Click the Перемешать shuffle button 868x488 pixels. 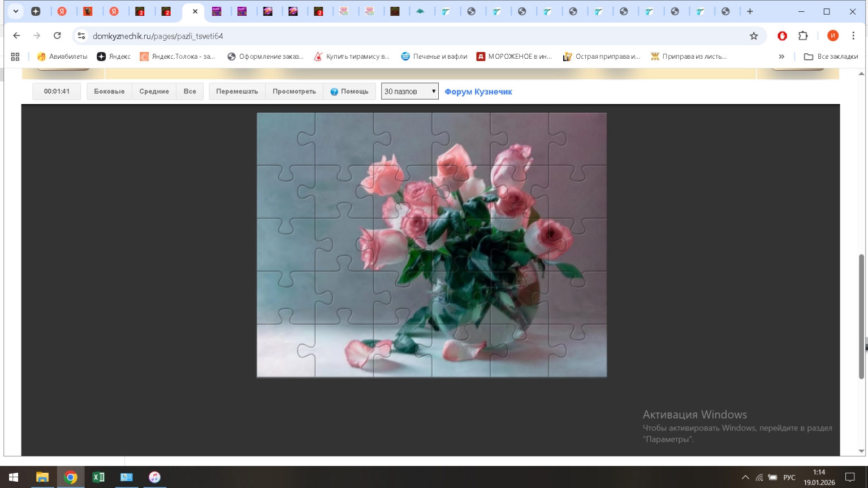[237, 92]
